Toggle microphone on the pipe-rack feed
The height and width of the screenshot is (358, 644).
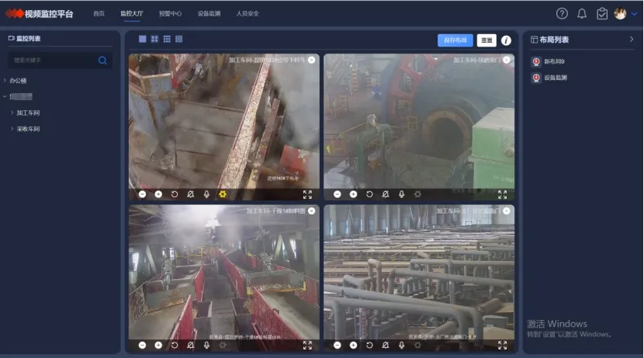[x=402, y=346]
